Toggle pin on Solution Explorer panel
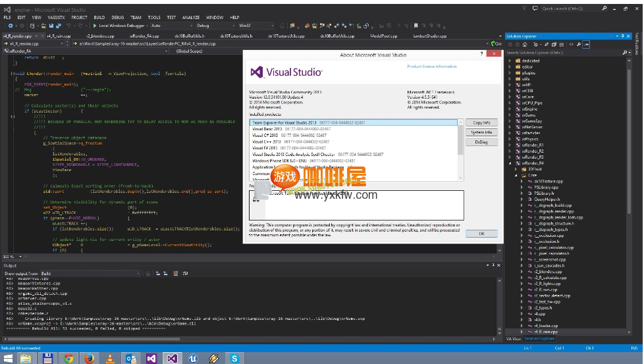Viewport: 644px width, 364px height. (x=624, y=36)
